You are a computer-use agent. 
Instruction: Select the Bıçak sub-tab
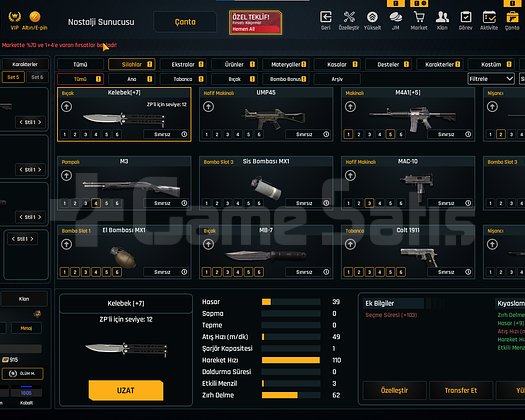(x=234, y=79)
